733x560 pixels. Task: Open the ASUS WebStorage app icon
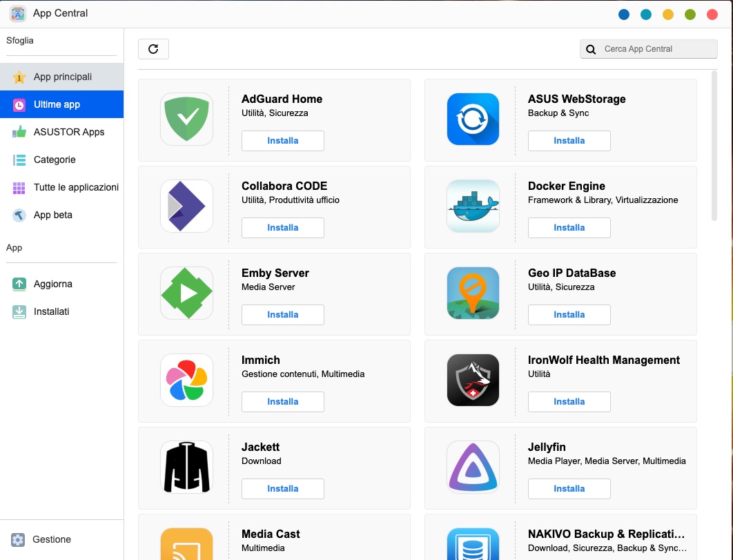click(473, 119)
